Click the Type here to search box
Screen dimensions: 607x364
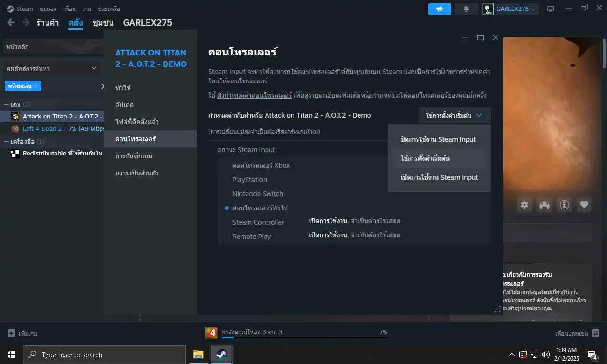tap(104, 355)
